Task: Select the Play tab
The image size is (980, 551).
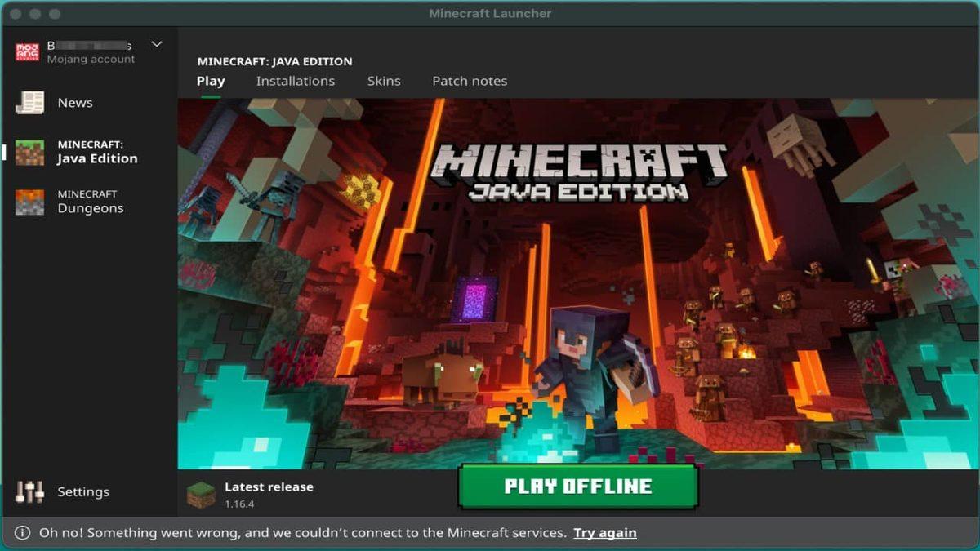Action: (211, 81)
